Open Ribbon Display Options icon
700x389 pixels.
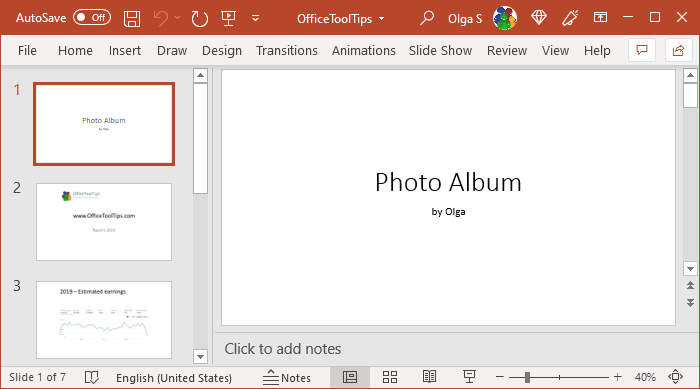(x=600, y=17)
